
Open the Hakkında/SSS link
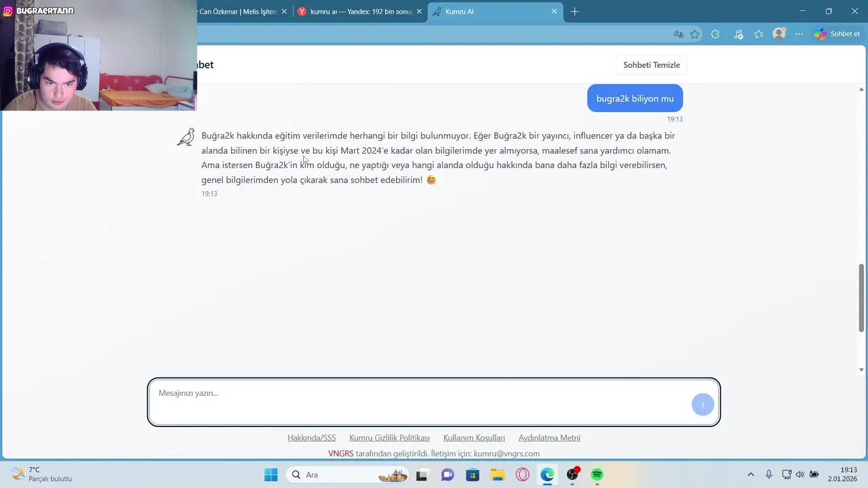point(311,438)
